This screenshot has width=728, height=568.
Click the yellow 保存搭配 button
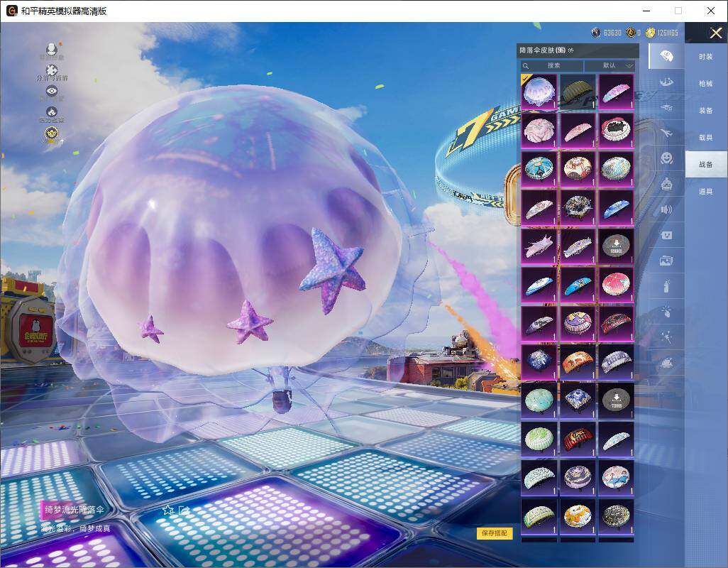(x=494, y=533)
